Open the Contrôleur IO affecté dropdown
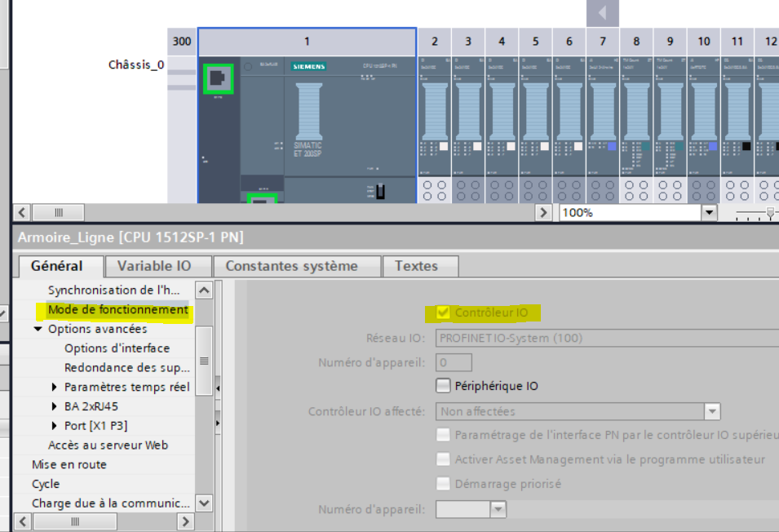This screenshot has width=779, height=532. tap(712, 411)
